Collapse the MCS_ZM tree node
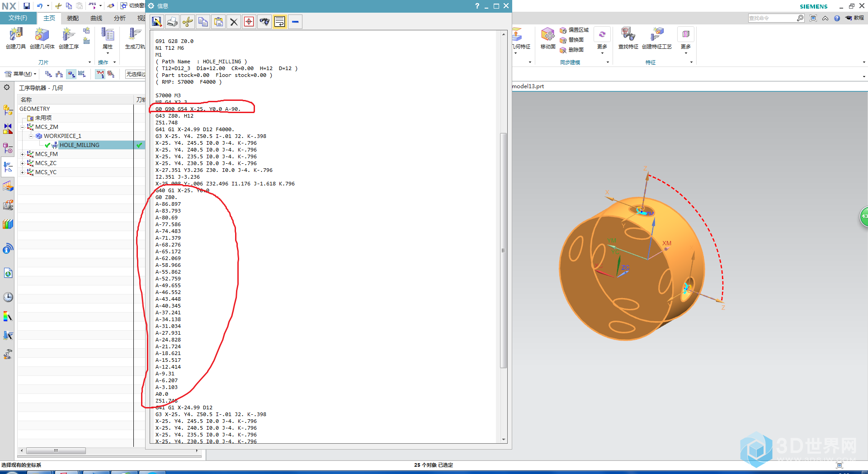 (x=22, y=127)
